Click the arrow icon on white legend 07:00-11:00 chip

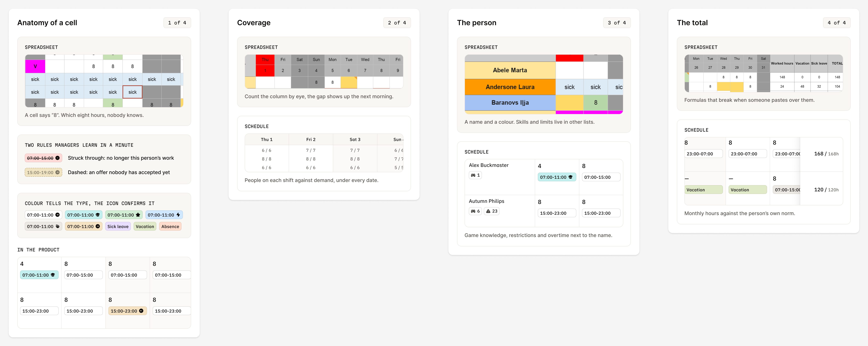click(x=58, y=215)
